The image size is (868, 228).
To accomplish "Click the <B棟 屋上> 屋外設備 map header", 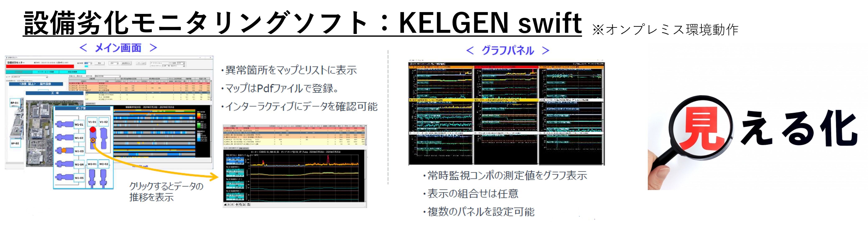I will click(36, 84).
